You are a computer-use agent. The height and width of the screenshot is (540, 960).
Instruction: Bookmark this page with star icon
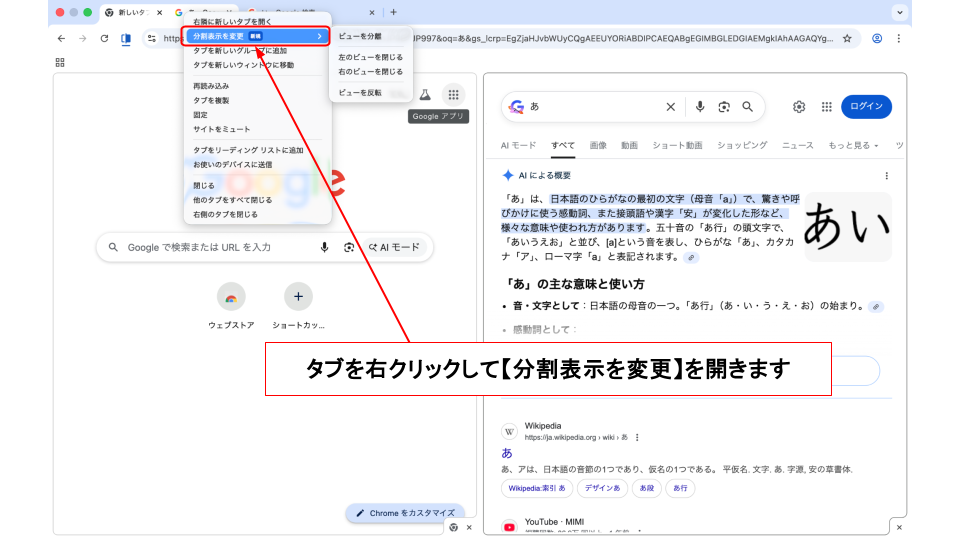coord(847,38)
